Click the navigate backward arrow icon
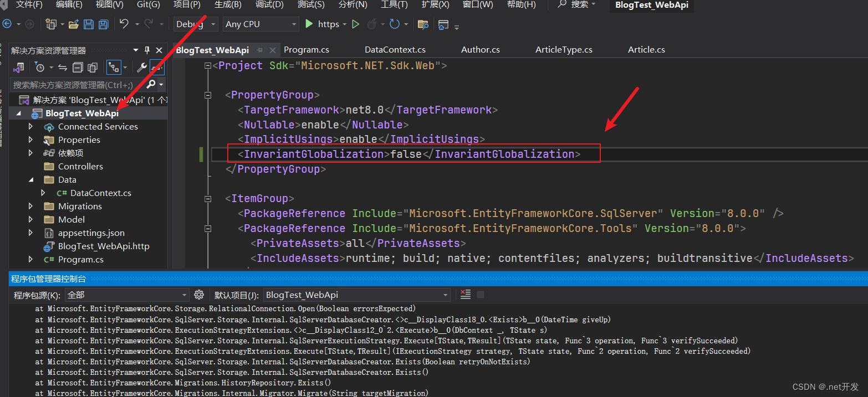The height and width of the screenshot is (397, 868). click(x=7, y=24)
